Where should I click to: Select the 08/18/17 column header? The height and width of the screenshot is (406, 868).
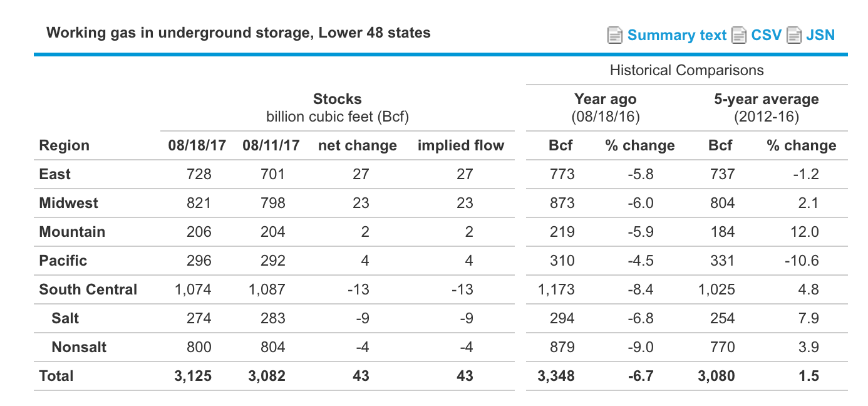(197, 145)
